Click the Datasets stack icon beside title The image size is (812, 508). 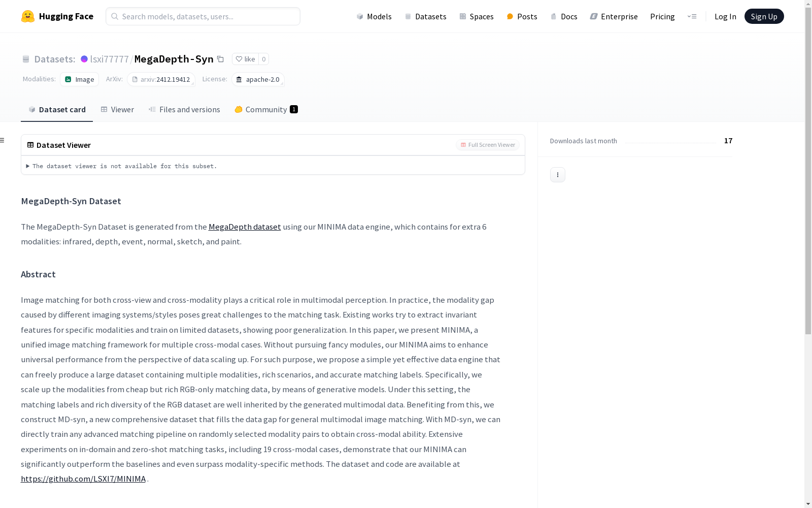[x=26, y=59]
